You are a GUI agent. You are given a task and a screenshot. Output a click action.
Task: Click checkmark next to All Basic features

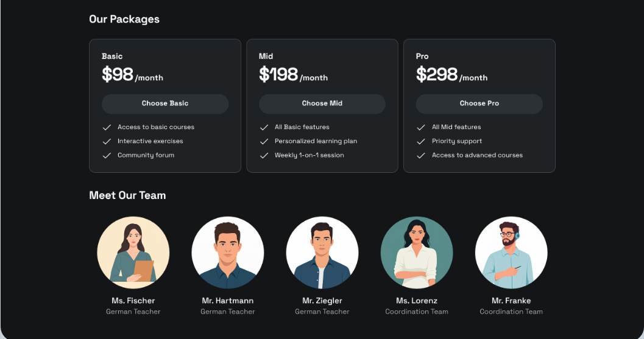coord(264,127)
